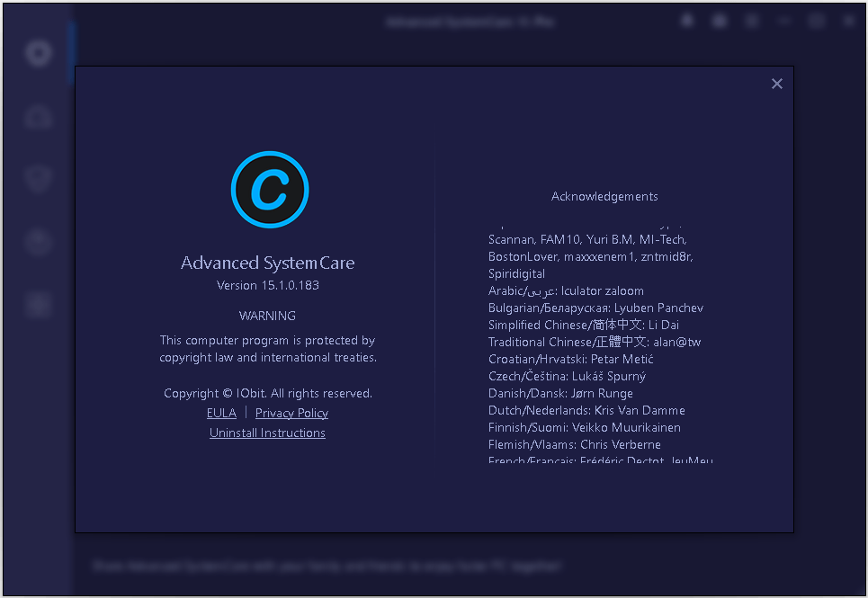
Task: Click the Advanced SystemCare product name
Action: 268,263
